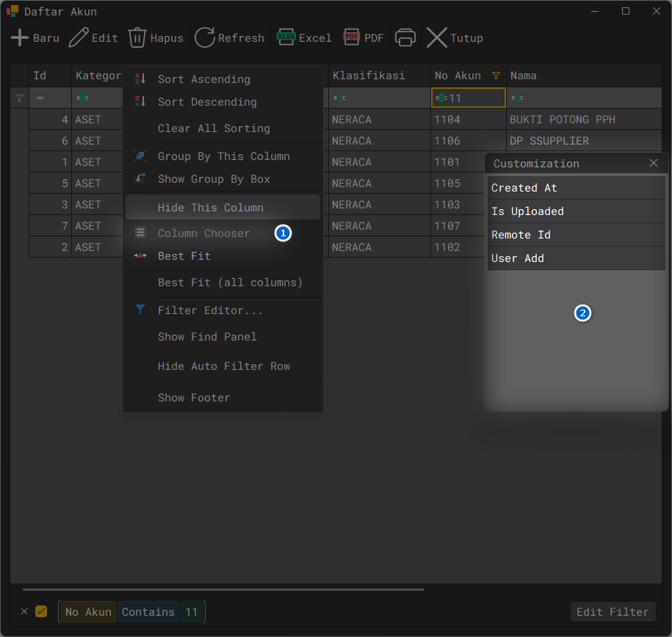Clear the active filter with the X icon
This screenshot has width=672, height=637.
tap(24, 611)
